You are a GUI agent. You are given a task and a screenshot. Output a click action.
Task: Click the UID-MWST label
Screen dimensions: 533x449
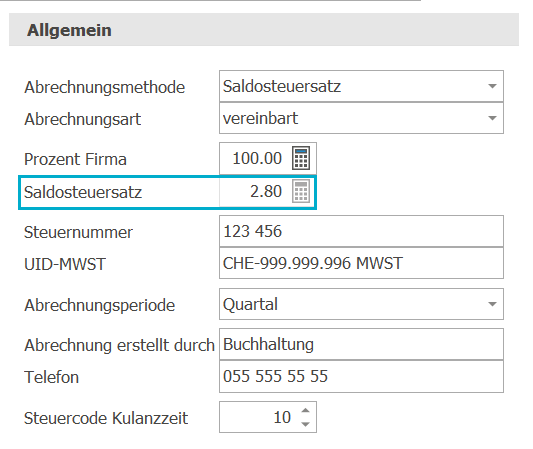[65, 264]
